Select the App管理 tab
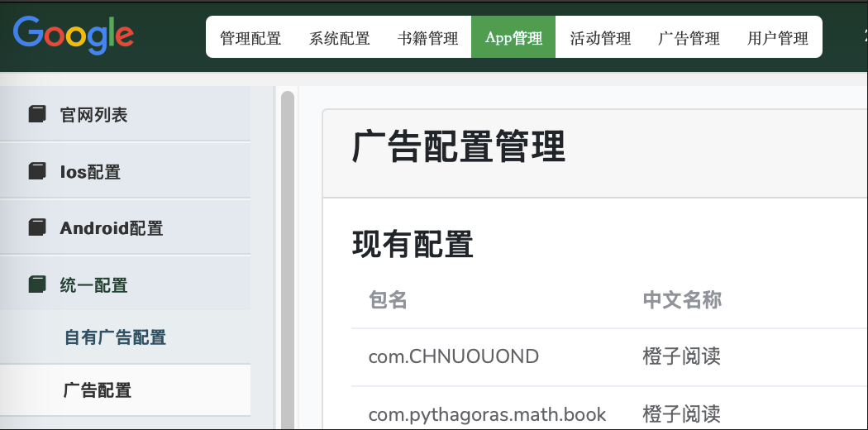This screenshot has width=868, height=430. click(513, 38)
